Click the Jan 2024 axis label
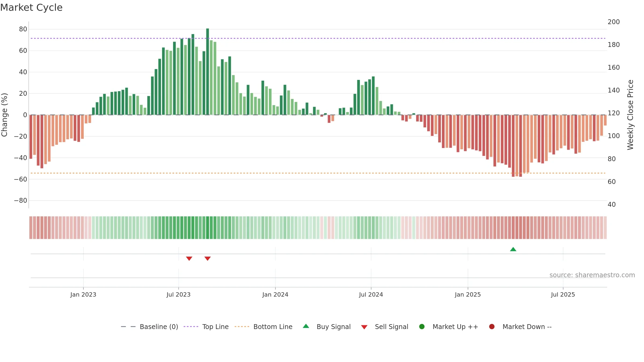The image size is (644, 362). [x=275, y=294]
